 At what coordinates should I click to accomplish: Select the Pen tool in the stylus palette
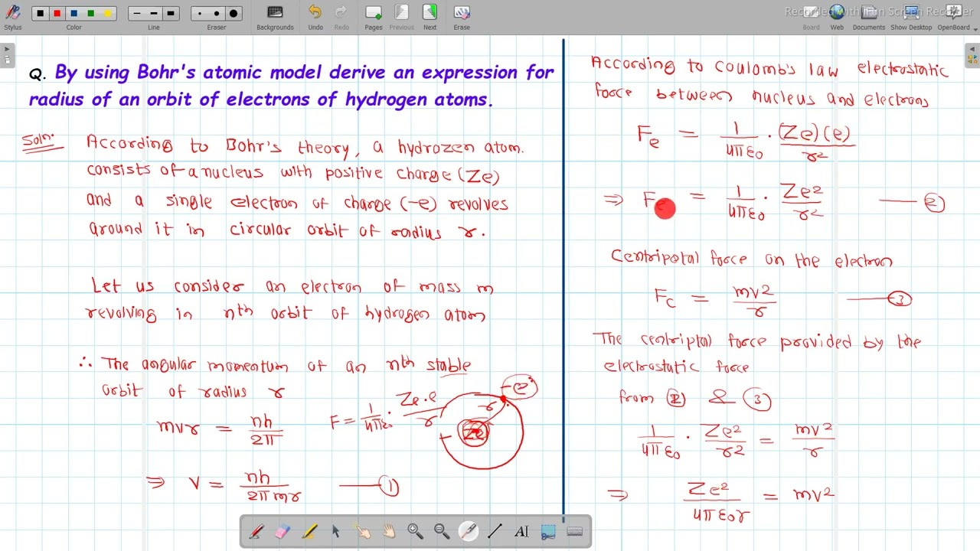click(x=256, y=531)
